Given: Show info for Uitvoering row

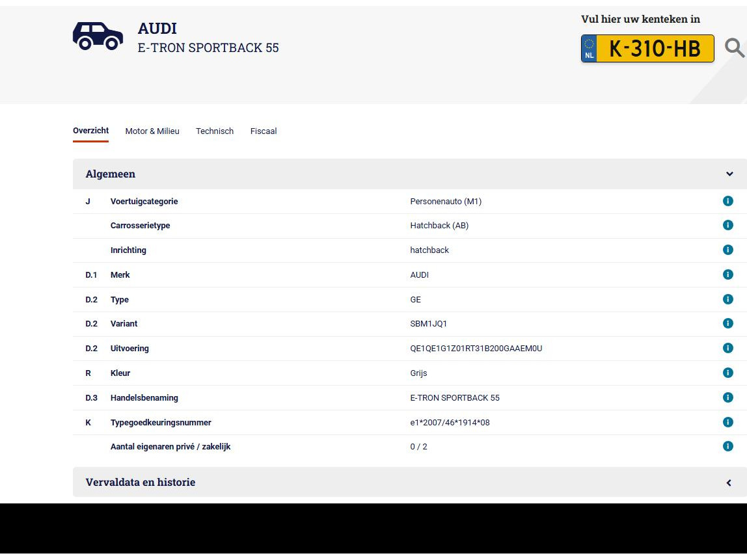Looking at the screenshot, I should [x=728, y=348].
